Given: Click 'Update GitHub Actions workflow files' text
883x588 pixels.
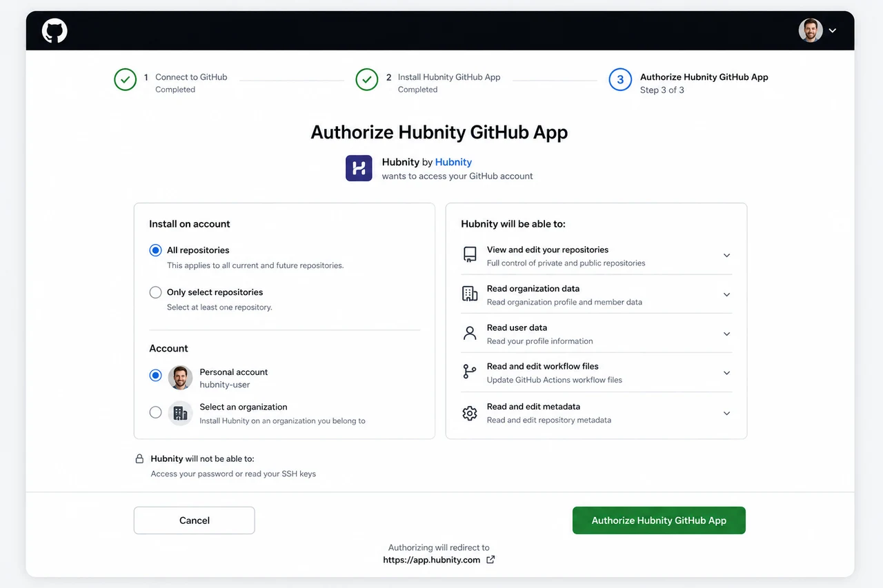Looking at the screenshot, I should 555,380.
